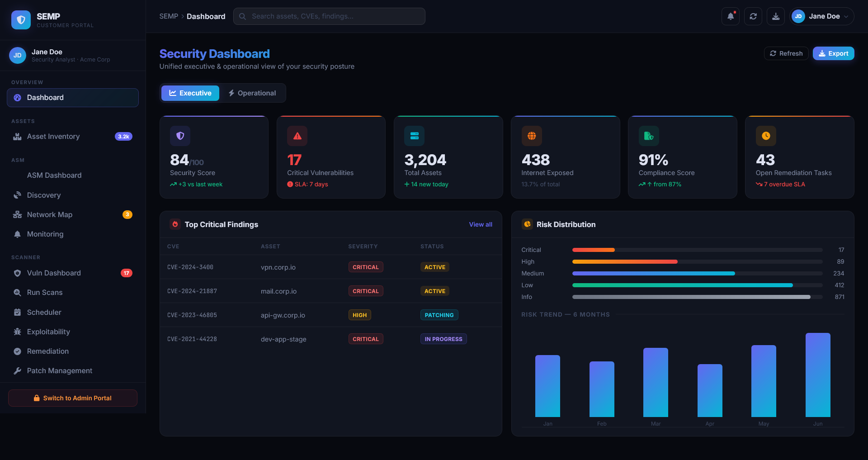
Task: Click the Critical risk distribution bar
Action: [698, 250]
